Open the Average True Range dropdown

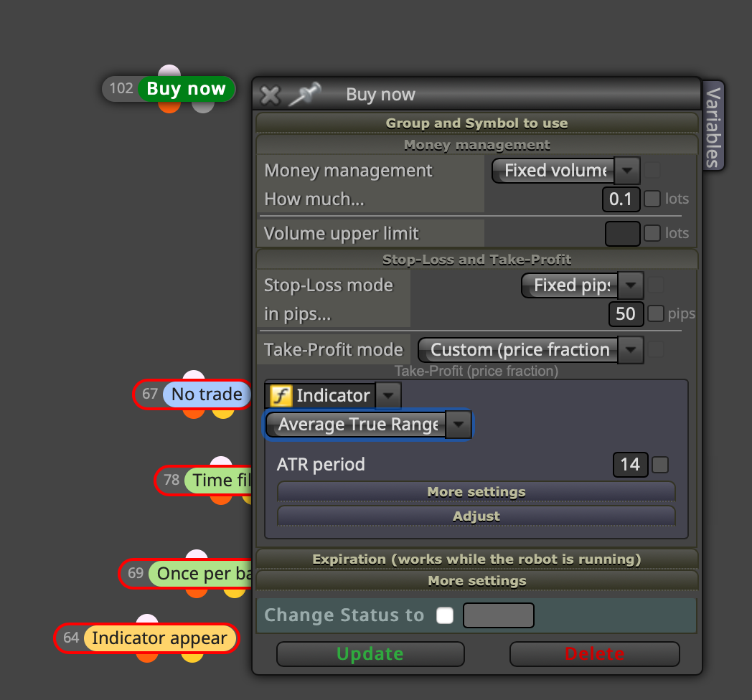tap(369, 425)
